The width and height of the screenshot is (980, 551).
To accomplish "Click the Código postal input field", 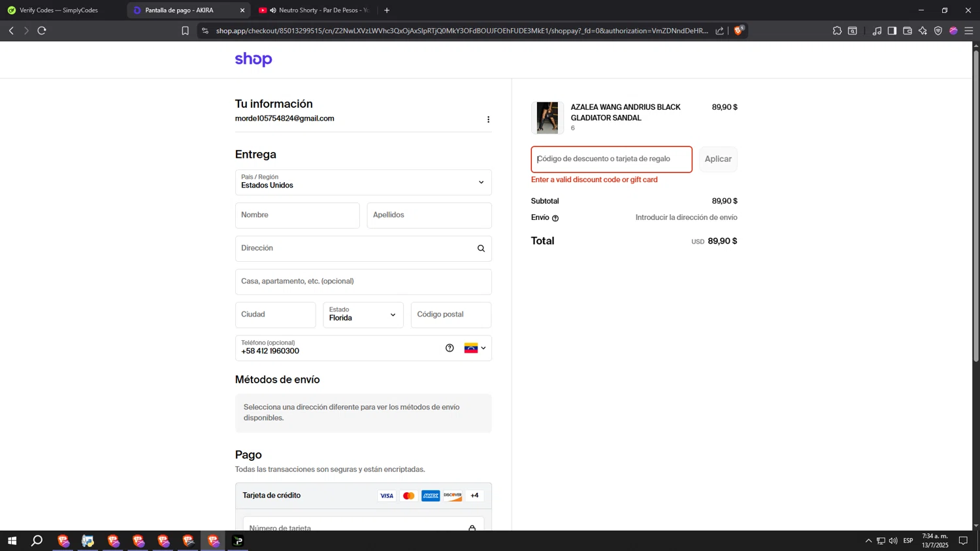I will point(451,315).
